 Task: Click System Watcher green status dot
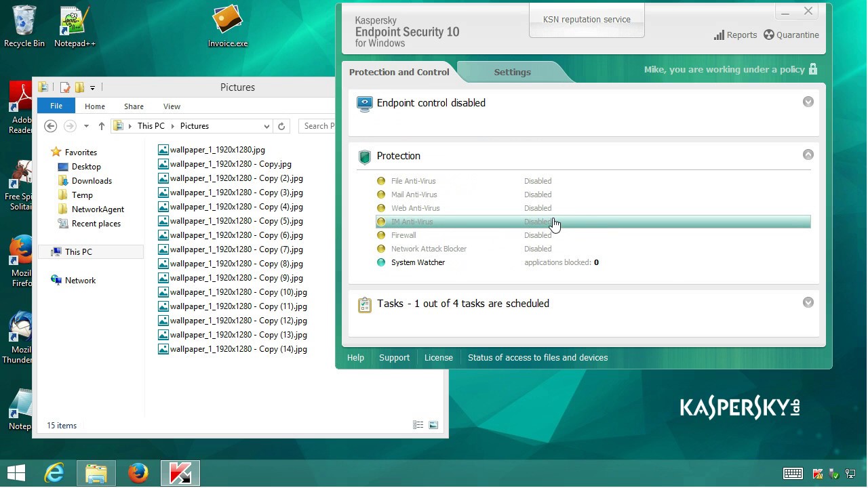click(381, 262)
